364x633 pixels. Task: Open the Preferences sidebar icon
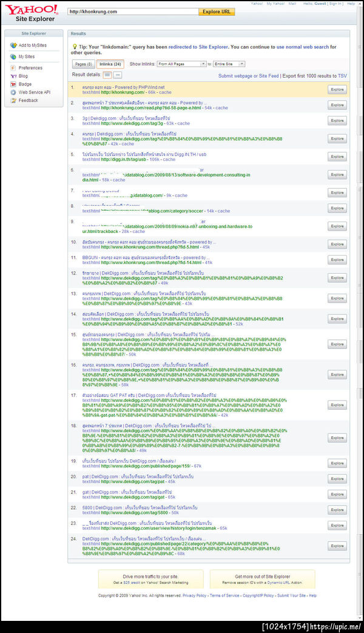(13, 68)
